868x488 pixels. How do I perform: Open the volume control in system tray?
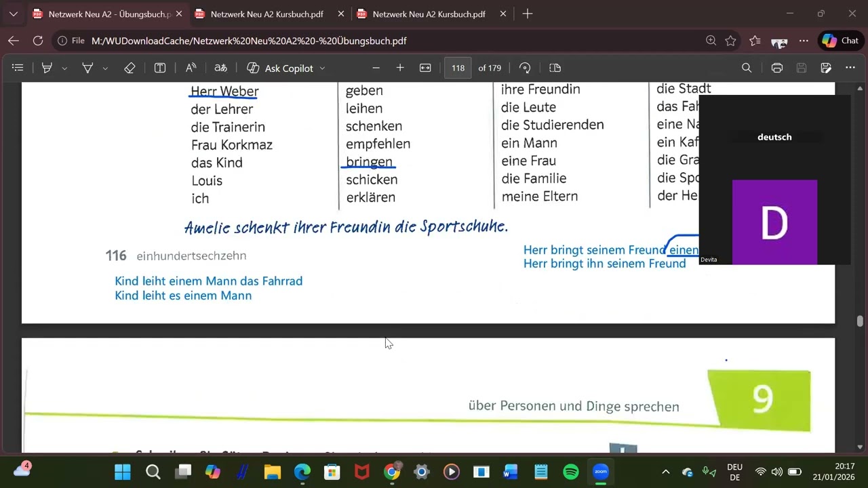777,472
